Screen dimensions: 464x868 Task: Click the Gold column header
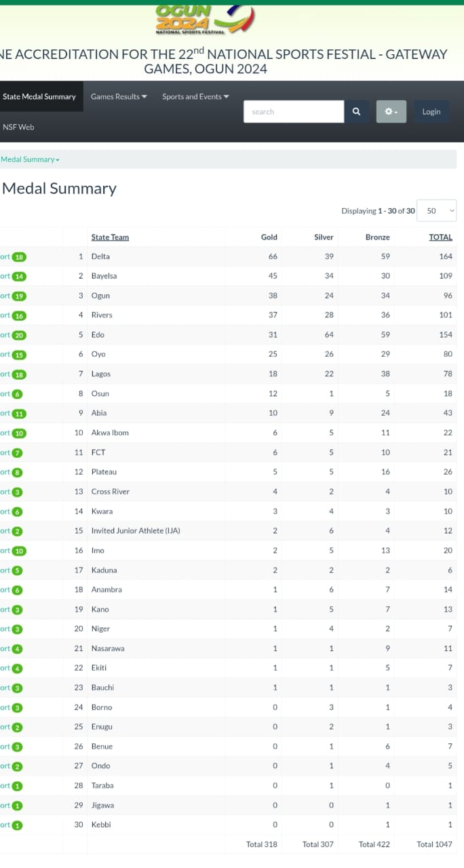click(x=269, y=237)
